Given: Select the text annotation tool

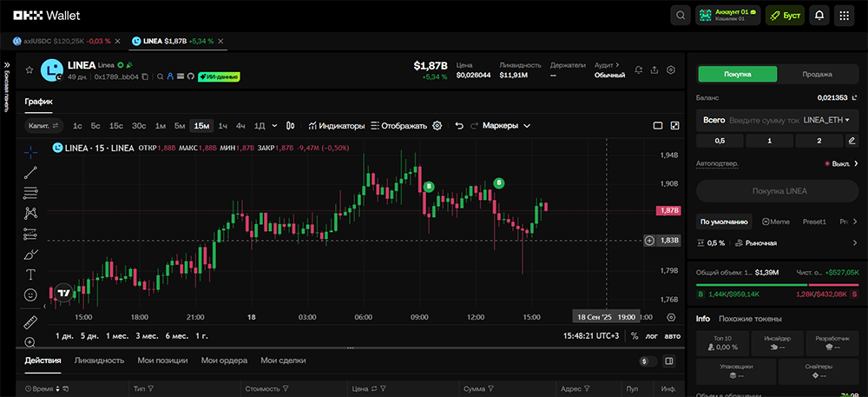Looking at the screenshot, I should click(30, 275).
